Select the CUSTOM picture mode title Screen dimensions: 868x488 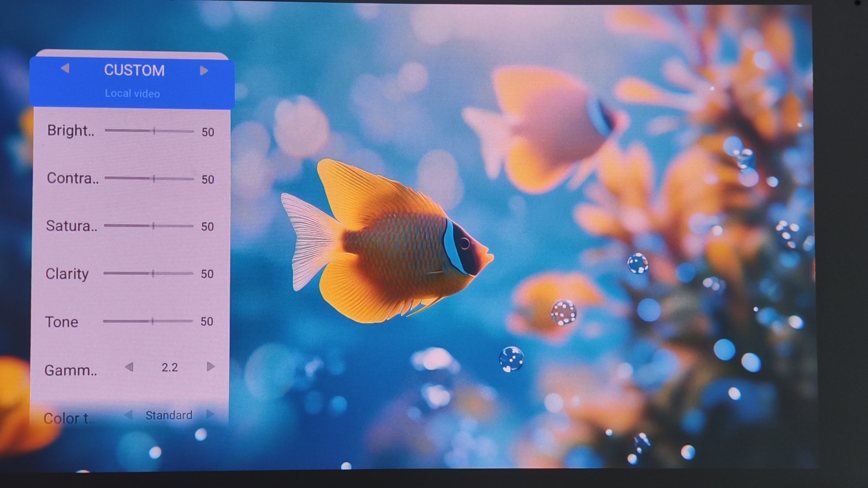pos(134,70)
